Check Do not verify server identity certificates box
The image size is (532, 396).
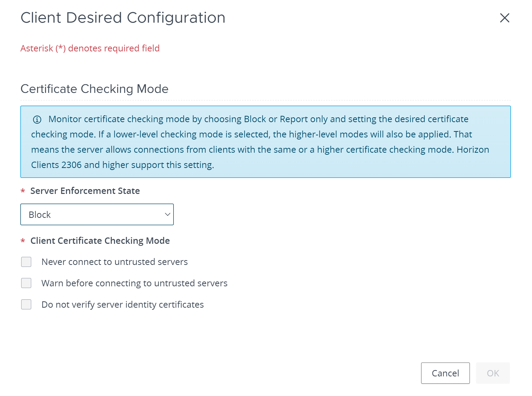click(26, 304)
